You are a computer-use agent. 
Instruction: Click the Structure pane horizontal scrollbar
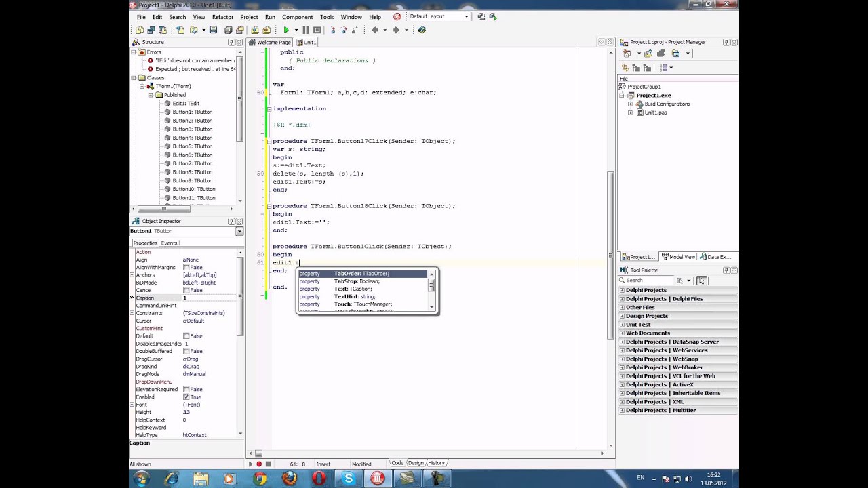[183, 209]
